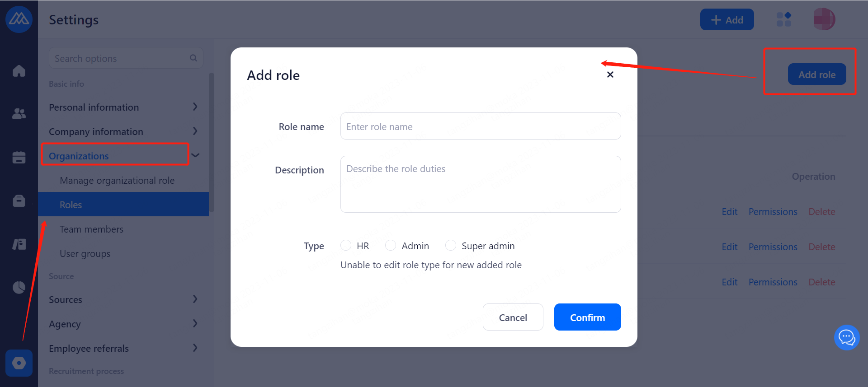This screenshot has width=868, height=387.
Task: Expand the Company information section
Action: coord(195,131)
